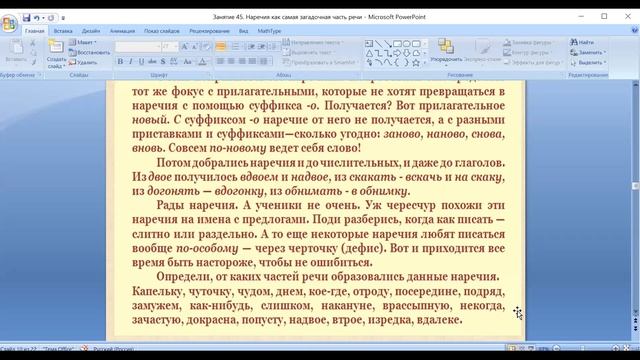Click the Восстановить slide button
This screenshot has width=640, height=360.
[89, 52]
